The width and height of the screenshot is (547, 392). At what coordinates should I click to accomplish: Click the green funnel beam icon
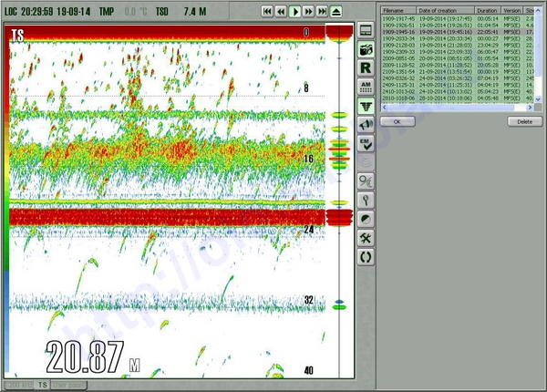point(366,106)
